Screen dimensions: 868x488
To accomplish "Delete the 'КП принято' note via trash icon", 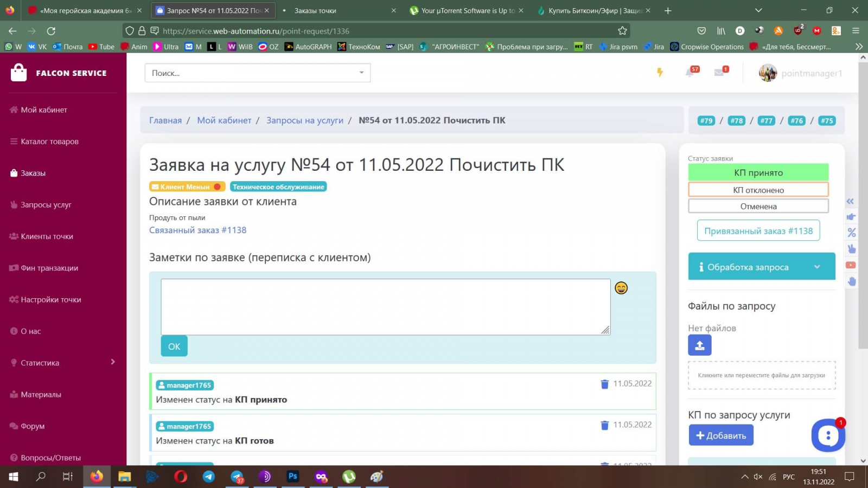I will pos(604,384).
